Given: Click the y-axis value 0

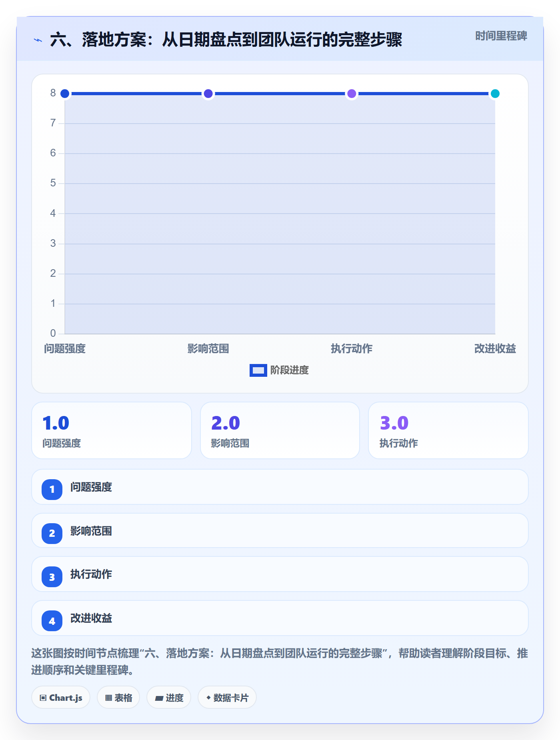Looking at the screenshot, I should click(x=53, y=333).
